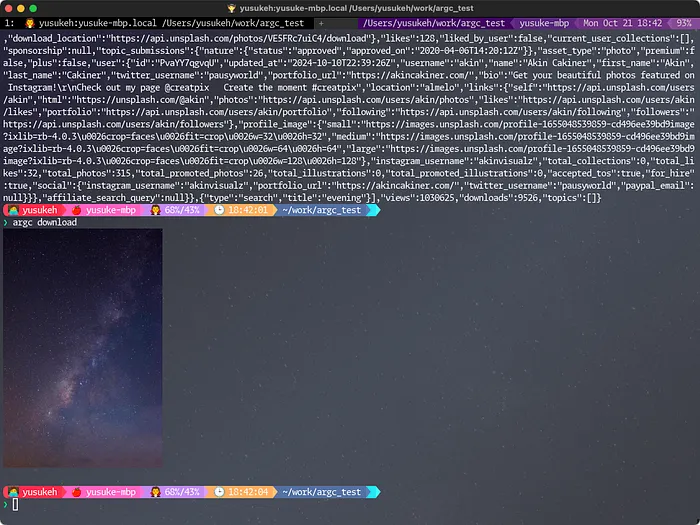Click the approved_on value 2020-04-06T14:20:12Z
Image resolution: width=700 pixels, height=525 pixels.
click(x=468, y=50)
